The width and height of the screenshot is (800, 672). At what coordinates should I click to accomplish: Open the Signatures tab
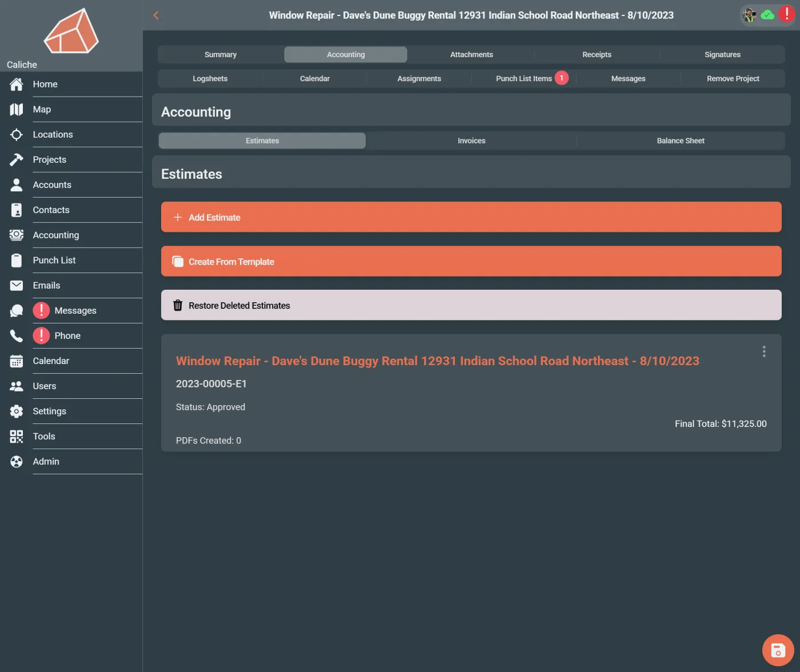(x=722, y=54)
